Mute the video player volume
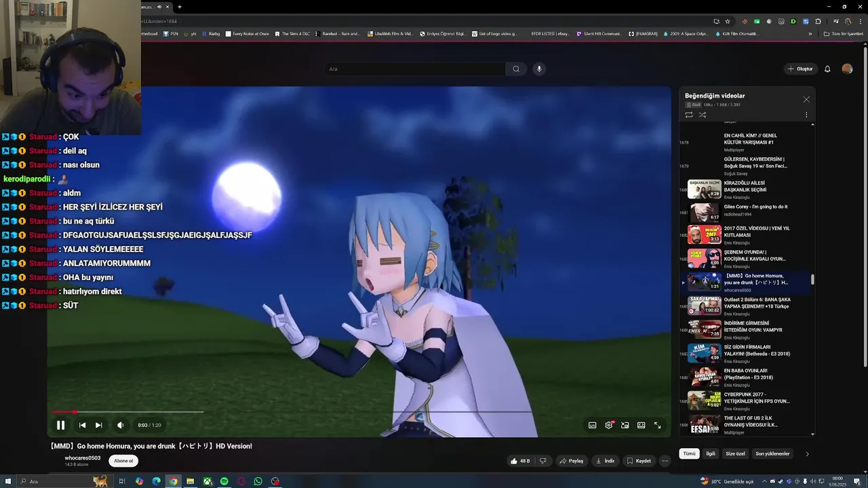 (120, 425)
